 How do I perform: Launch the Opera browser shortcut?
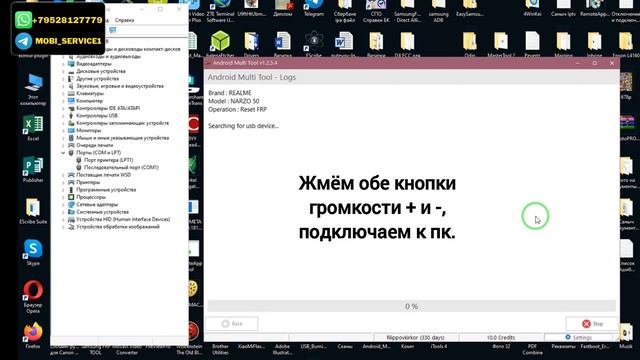[x=33, y=296]
